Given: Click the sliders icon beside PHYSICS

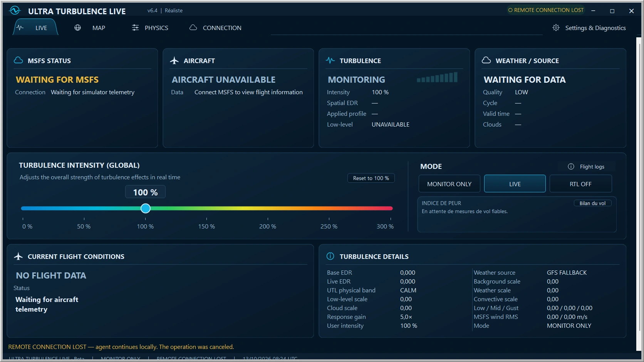Looking at the screenshot, I should coord(135,28).
